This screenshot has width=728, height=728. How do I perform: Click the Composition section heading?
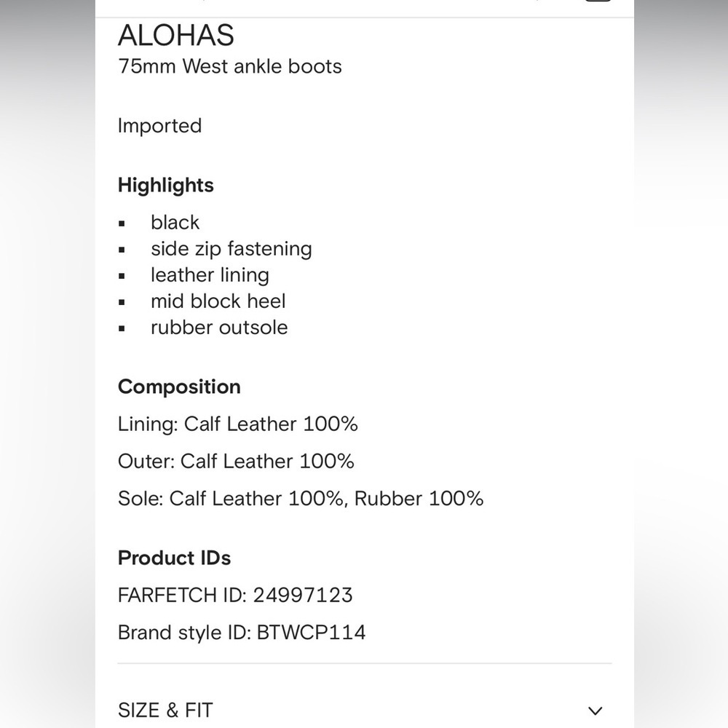click(179, 387)
